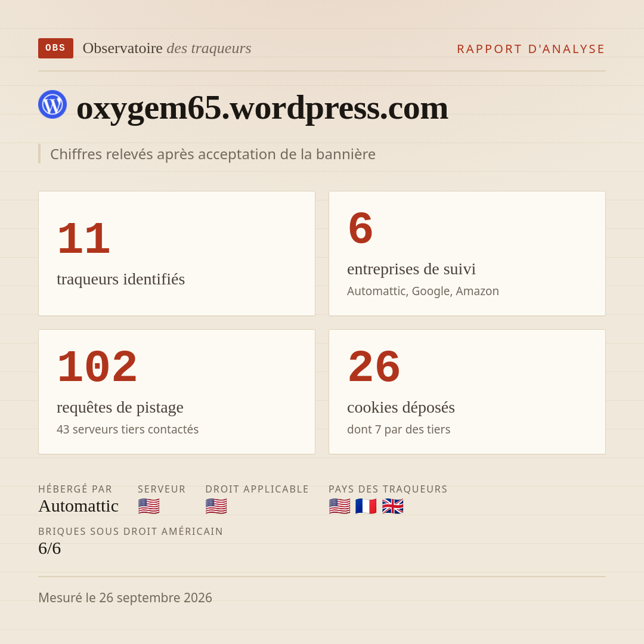The height and width of the screenshot is (644, 644).
Task: Select the oxygem65.wordpress.com site title
Action: click(262, 108)
